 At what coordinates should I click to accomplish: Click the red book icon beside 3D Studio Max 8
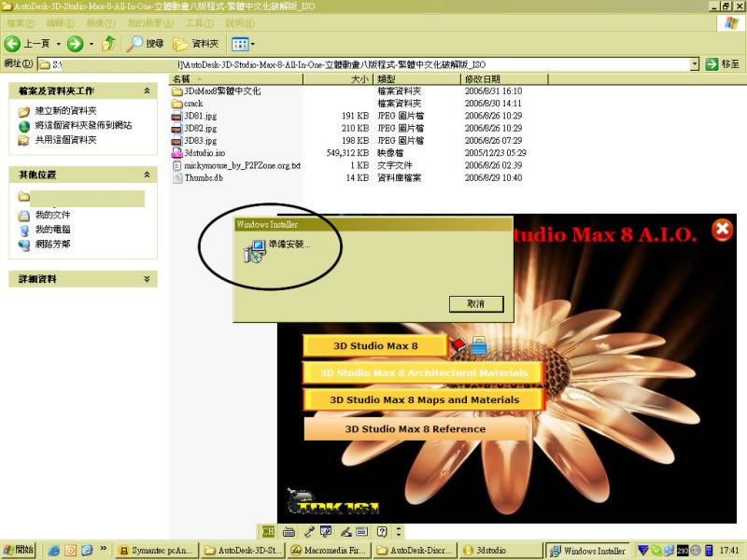click(458, 345)
